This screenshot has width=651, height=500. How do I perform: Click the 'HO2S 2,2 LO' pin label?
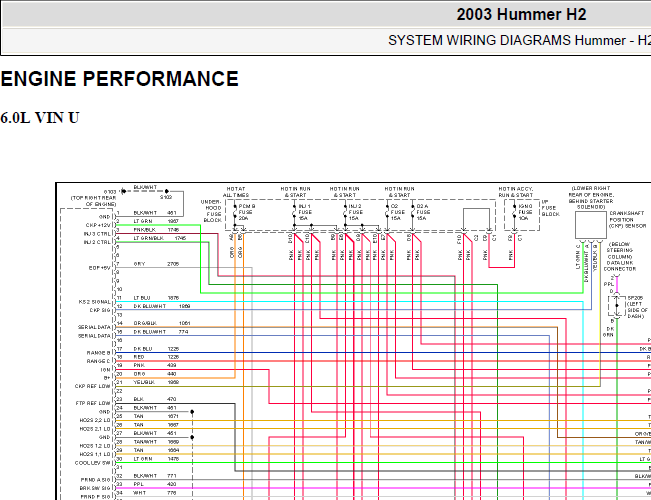coord(95,420)
